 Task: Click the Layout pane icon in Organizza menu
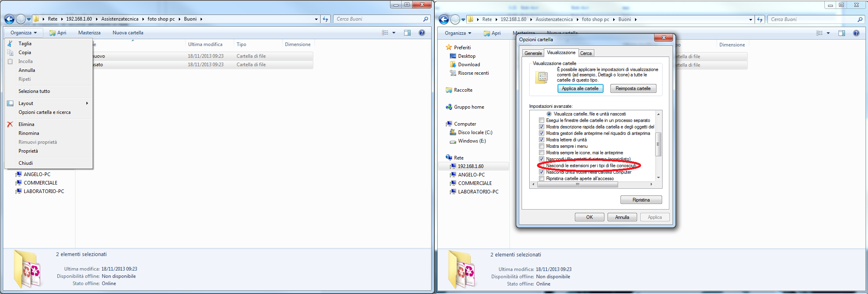tap(10, 103)
